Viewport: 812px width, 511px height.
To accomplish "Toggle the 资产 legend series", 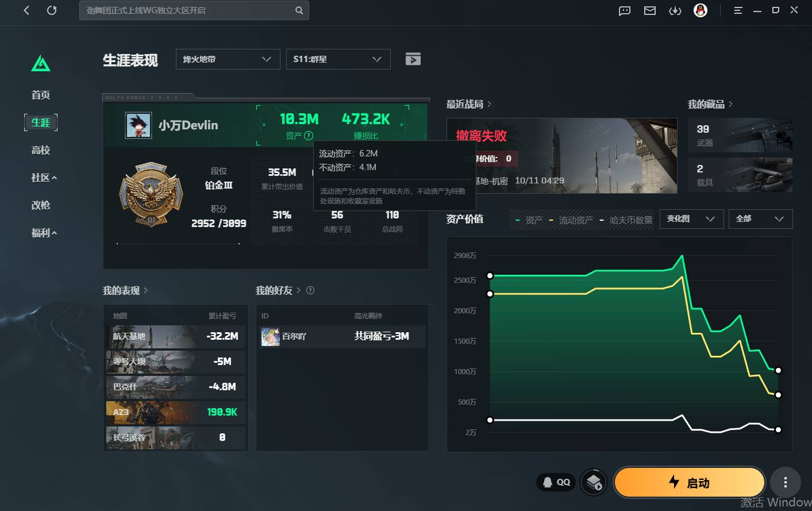I will (529, 220).
